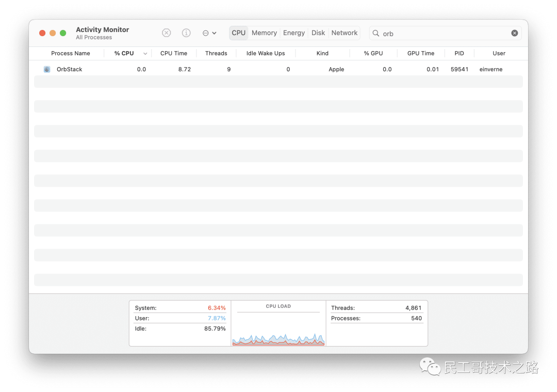Open the Disk view
This screenshot has width=557, height=392.
[x=318, y=32]
